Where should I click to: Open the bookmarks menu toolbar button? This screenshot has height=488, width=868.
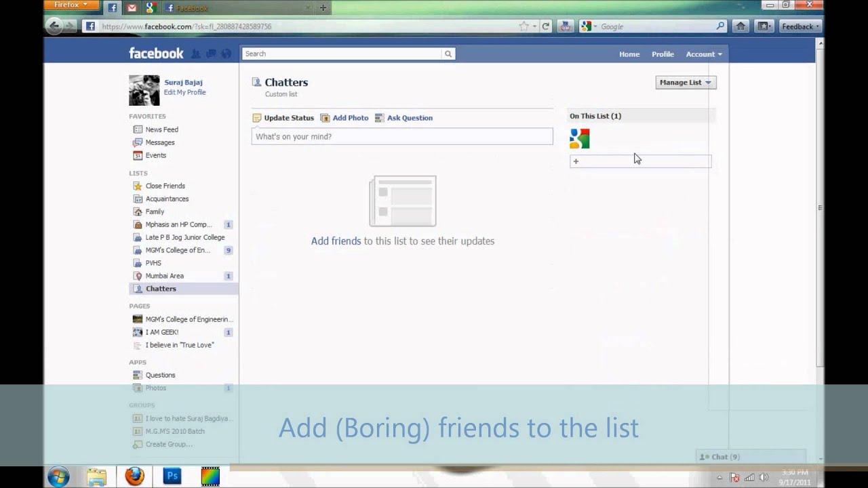[x=764, y=26]
